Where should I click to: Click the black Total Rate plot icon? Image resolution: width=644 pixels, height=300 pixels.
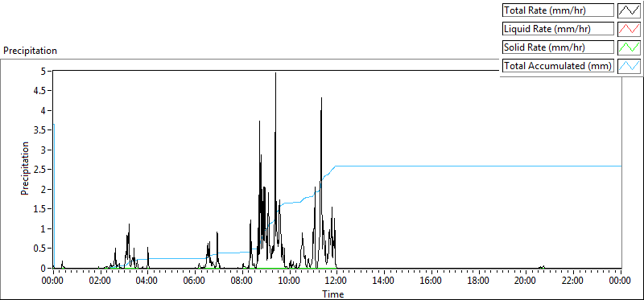(x=629, y=10)
